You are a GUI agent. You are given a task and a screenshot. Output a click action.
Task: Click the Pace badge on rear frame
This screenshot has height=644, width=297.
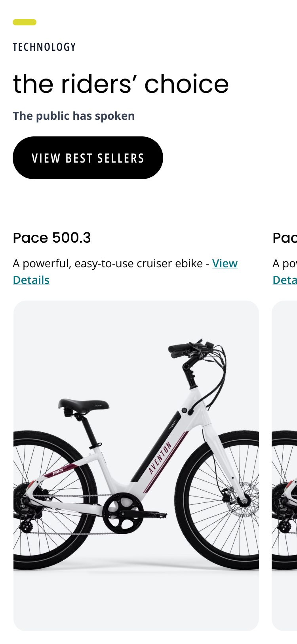[x=58, y=471]
